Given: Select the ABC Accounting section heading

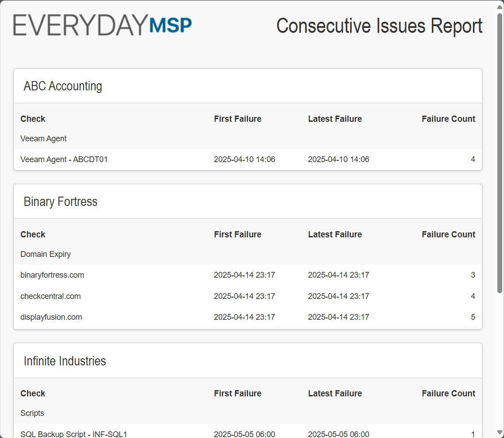Looking at the screenshot, I should tap(63, 86).
